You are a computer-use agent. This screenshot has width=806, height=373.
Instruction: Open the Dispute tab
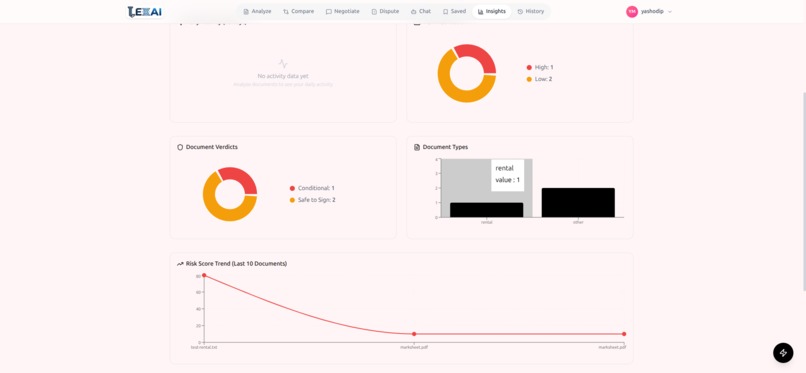[385, 11]
